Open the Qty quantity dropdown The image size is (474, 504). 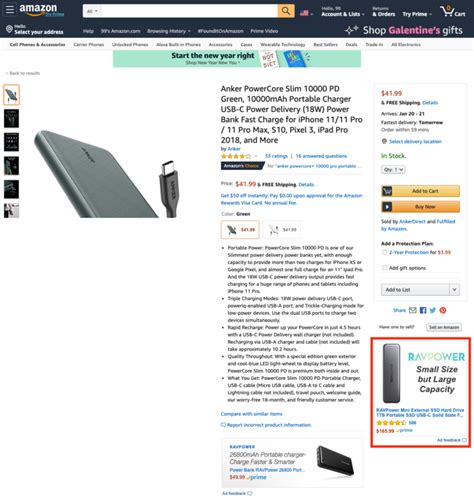[393, 170]
